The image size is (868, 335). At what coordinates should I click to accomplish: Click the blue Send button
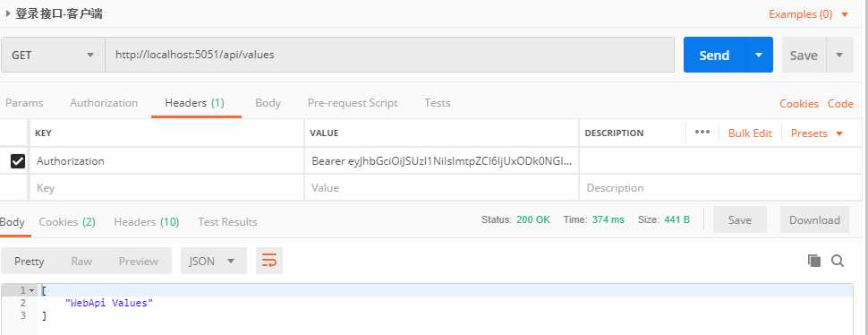(x=714, y=55)
